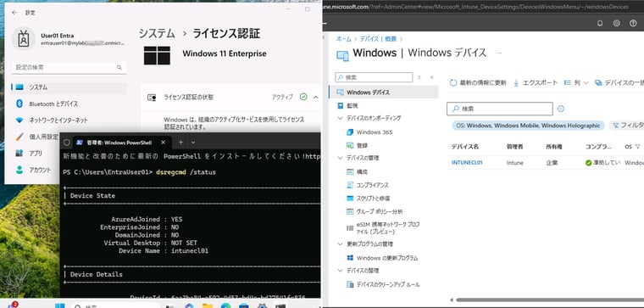Open the terminal profile dropdown arrow
This screenshot has height=308, width=644.
[193, 143]
